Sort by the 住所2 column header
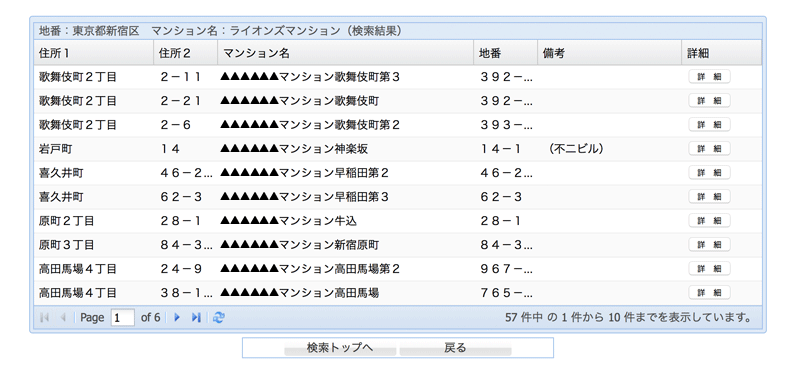The image size is (800, 370). (186, 53)
